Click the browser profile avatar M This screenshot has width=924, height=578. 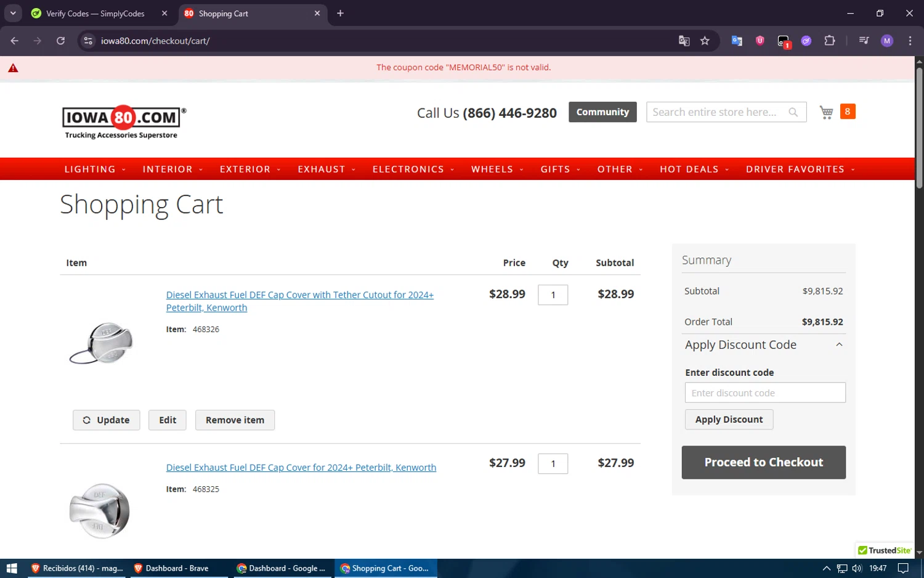pyautogui.click(x=887, y=41)
